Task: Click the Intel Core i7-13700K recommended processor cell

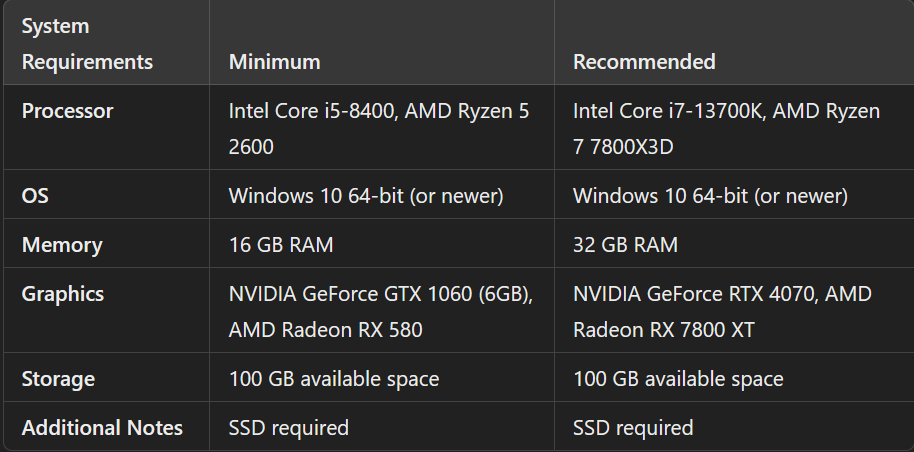Action: click(x=726, y=128)
